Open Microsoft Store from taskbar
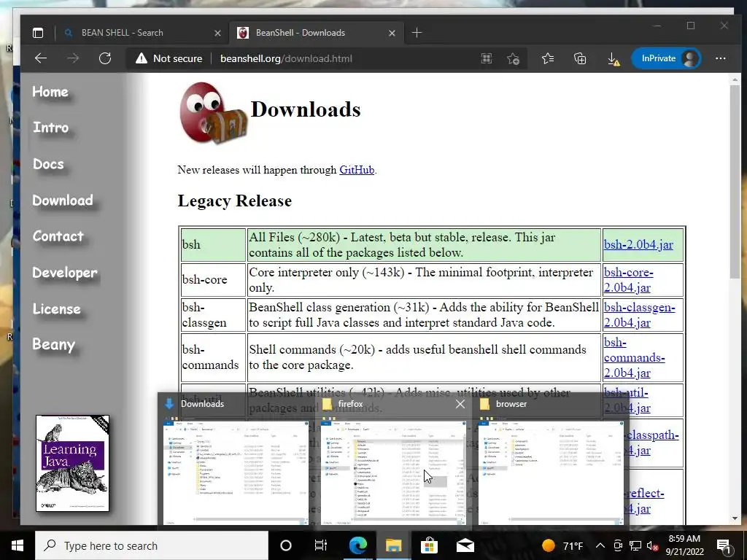 429,545
